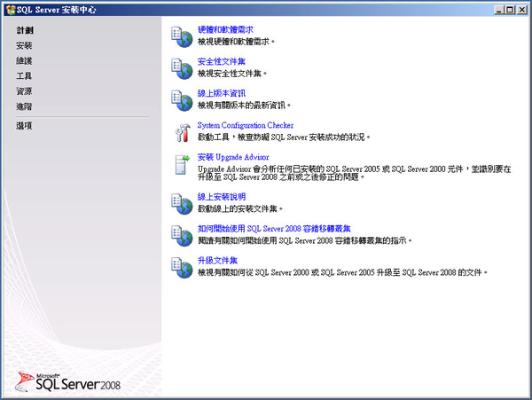Click description text 檢視有關版本的最新資訊

244,106
